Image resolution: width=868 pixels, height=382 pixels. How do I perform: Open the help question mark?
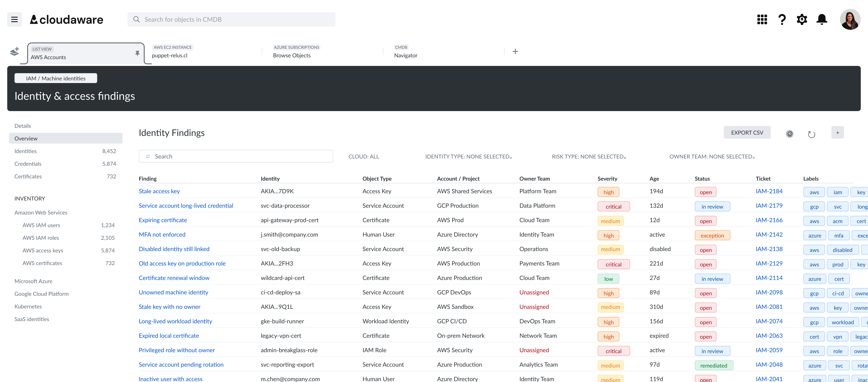[782, 20]
